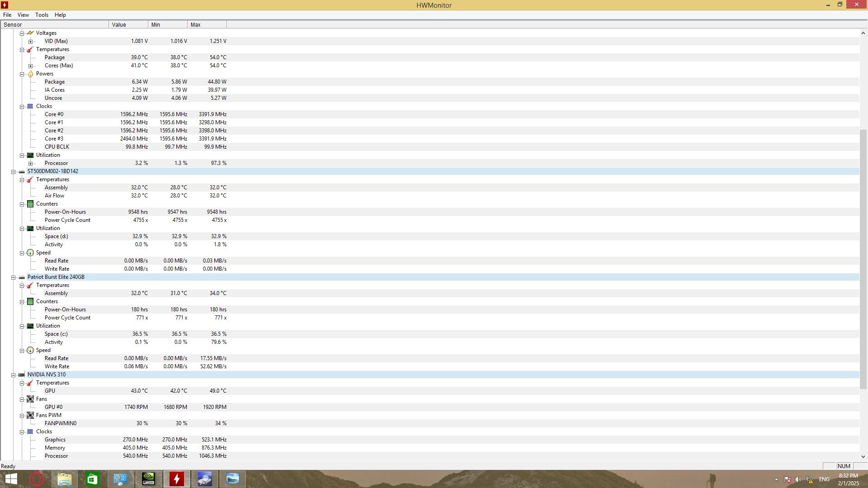Open the NVIDIA Control Panel taskbar icon
Screen dimensions: 868x488
pyautogui.click(x=149, y=479)
